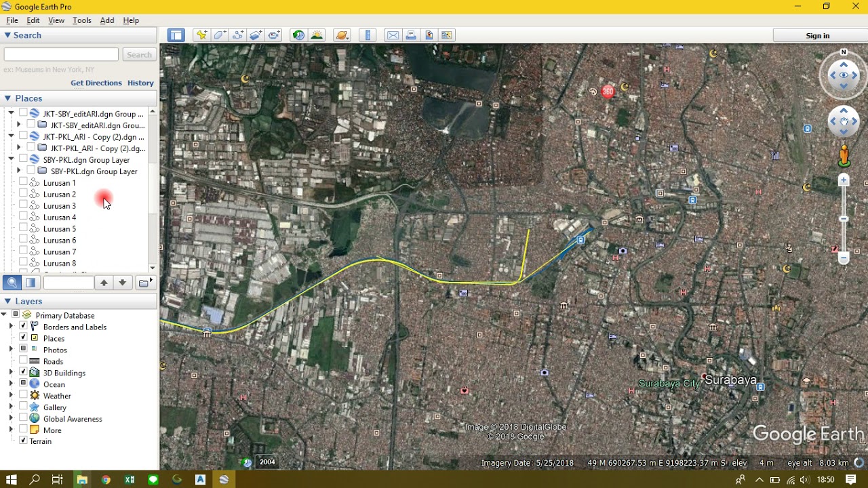Click the Look joystick eye control
The height and width of the screenshot is (488, 868).
[x=844, y=75]
